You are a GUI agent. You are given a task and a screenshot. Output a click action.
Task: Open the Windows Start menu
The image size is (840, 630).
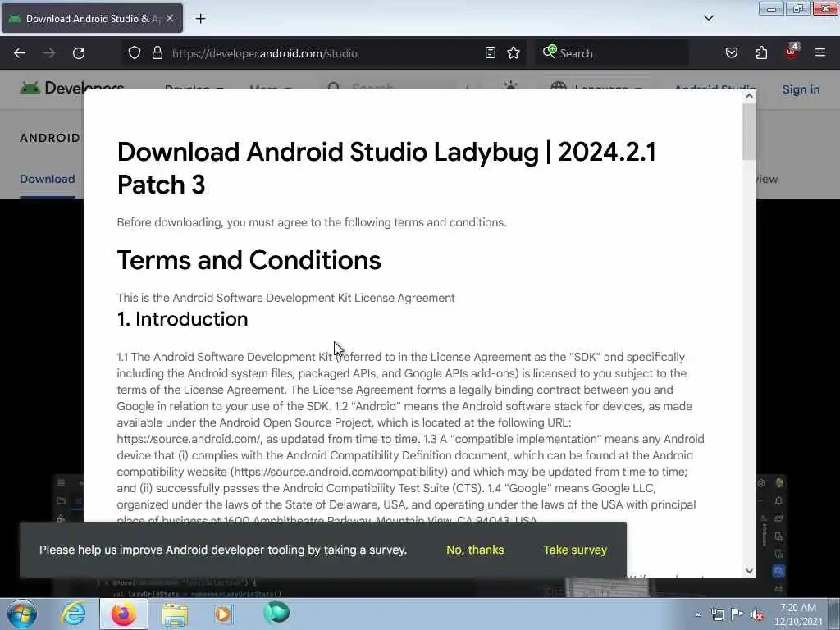tap(21, 614)
